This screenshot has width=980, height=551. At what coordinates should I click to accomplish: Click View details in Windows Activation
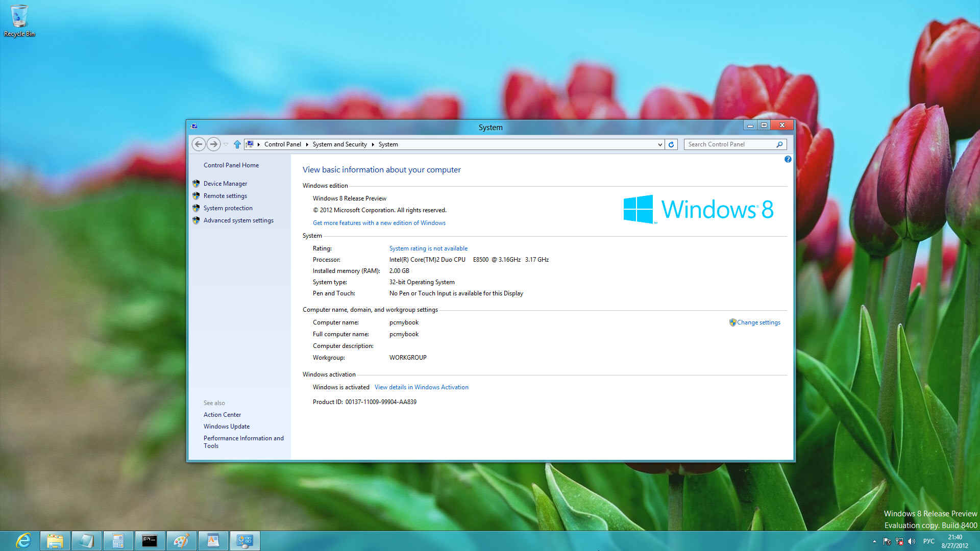(x=421, y=387)
